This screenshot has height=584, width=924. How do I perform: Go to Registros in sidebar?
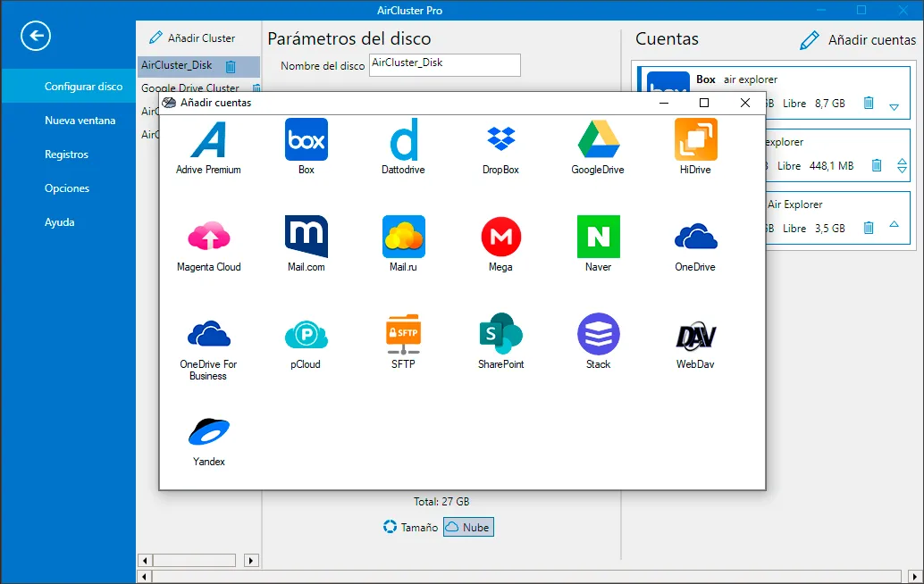[x=68, y=154]
